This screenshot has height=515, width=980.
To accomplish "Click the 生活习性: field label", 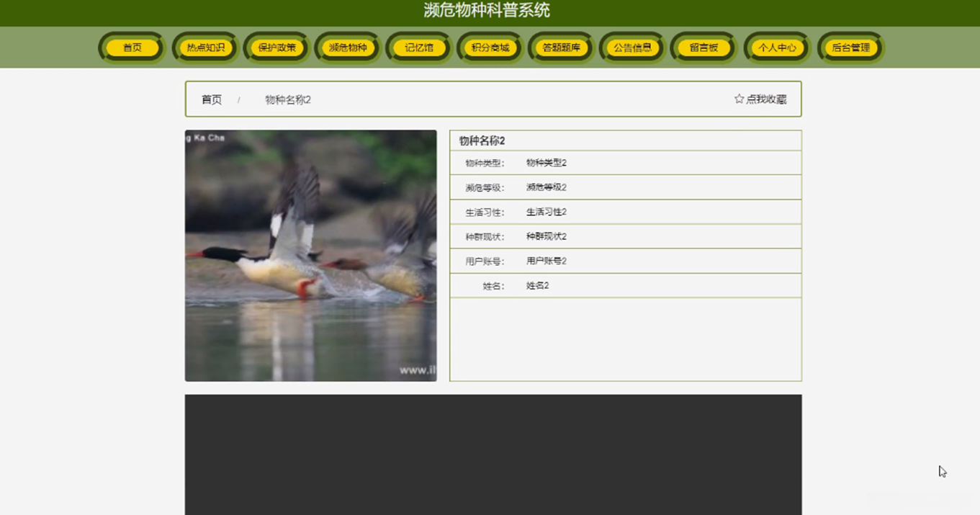I will pyautogui.click(x=485, y=212).
